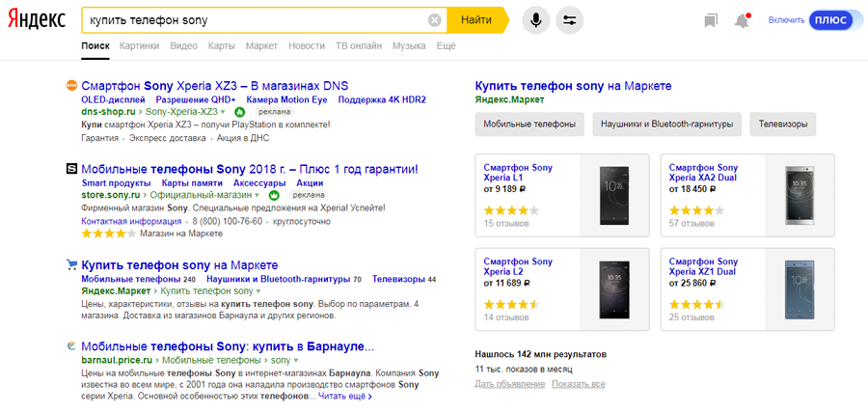Open the Мобильные телефоны 240 sitelink

point(138,279)
